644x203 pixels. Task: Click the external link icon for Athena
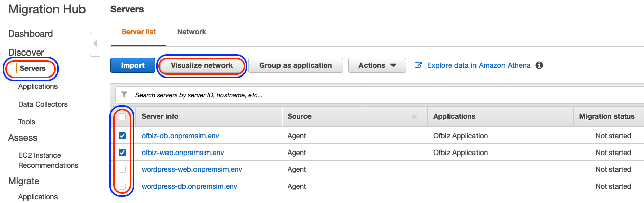click(418, 65)
